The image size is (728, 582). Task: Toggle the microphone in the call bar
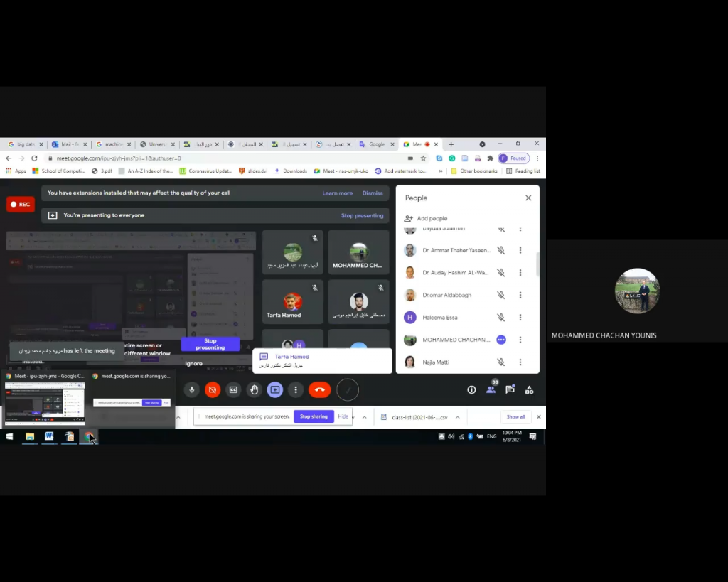point(191,389)
